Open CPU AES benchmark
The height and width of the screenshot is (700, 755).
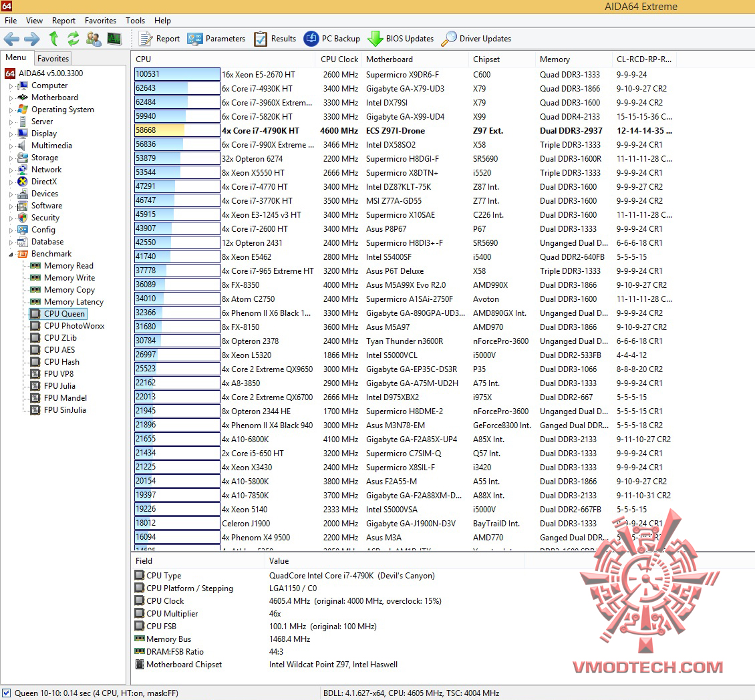(59, 350)
